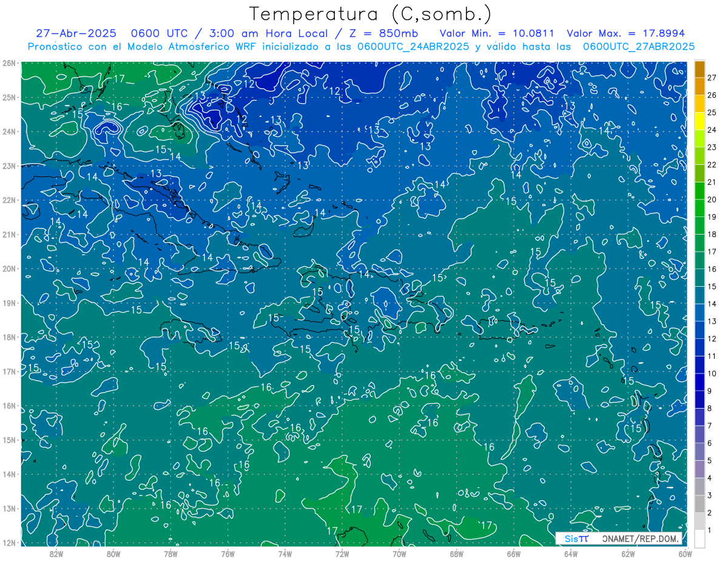The image size is (728, 562).
Task: Click longitude axis label '62W'
Action: click(628, 553)
